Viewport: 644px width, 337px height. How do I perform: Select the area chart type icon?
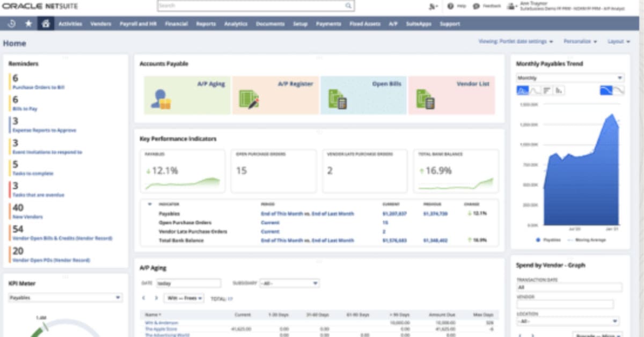point(522,91)
